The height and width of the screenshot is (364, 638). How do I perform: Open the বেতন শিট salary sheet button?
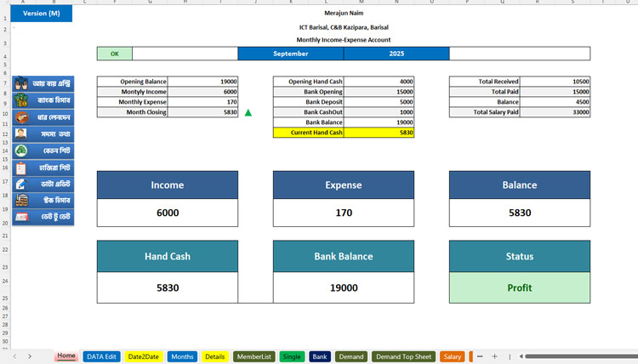coord(43,151)
